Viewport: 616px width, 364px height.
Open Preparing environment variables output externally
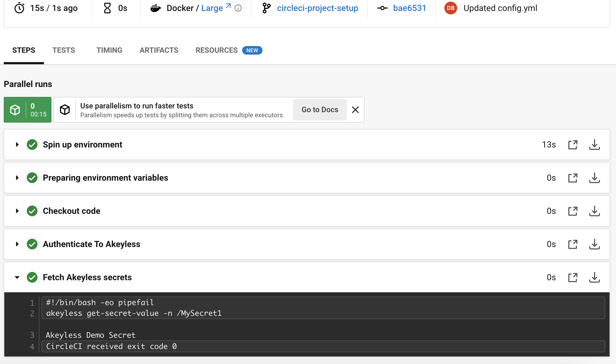pyautogui.click(x=573, y=178)
